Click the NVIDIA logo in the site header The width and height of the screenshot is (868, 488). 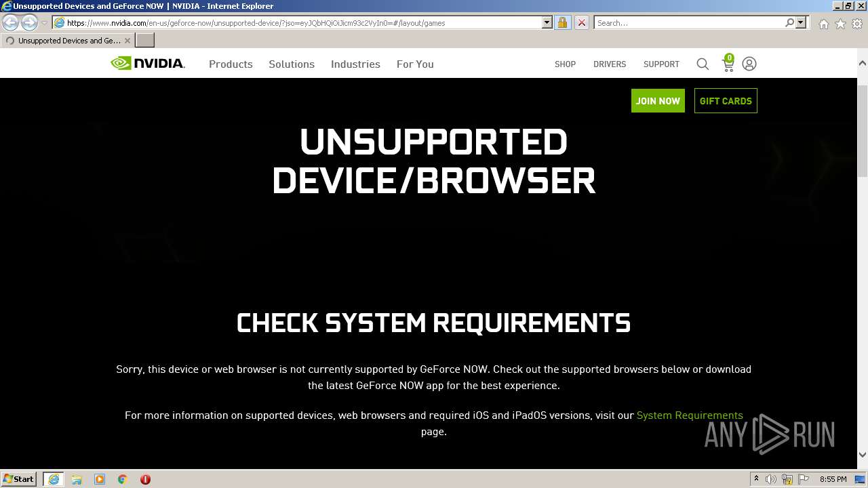[148, 63]
